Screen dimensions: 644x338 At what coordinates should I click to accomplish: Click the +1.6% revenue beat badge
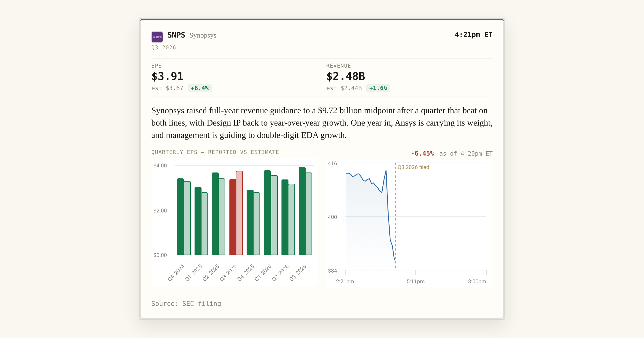[x=378, y=88]
